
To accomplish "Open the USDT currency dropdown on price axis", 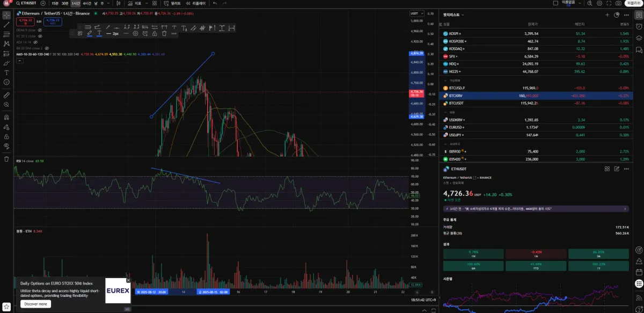I will click(x=416, y=13).
